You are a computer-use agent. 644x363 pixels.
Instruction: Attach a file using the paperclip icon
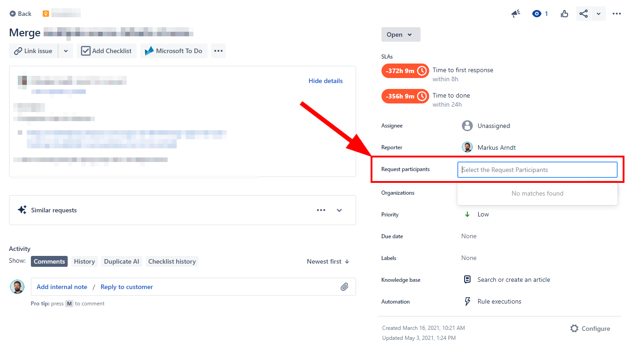coord(344,286)
